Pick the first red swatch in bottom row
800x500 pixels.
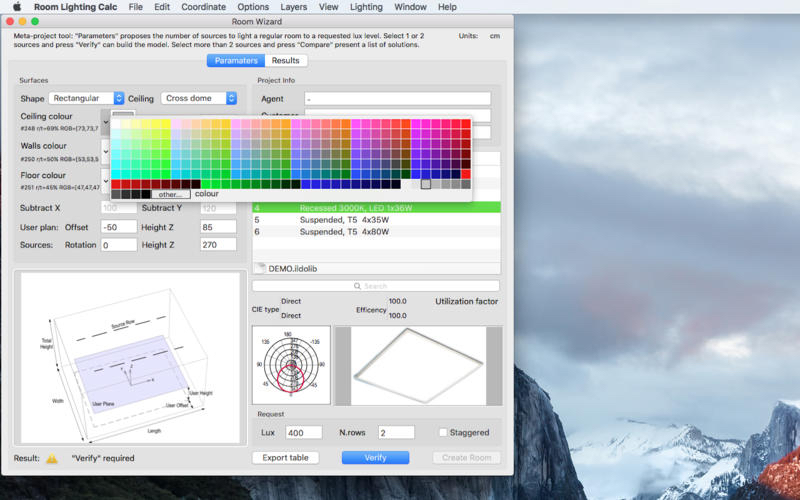click(116, 184)
